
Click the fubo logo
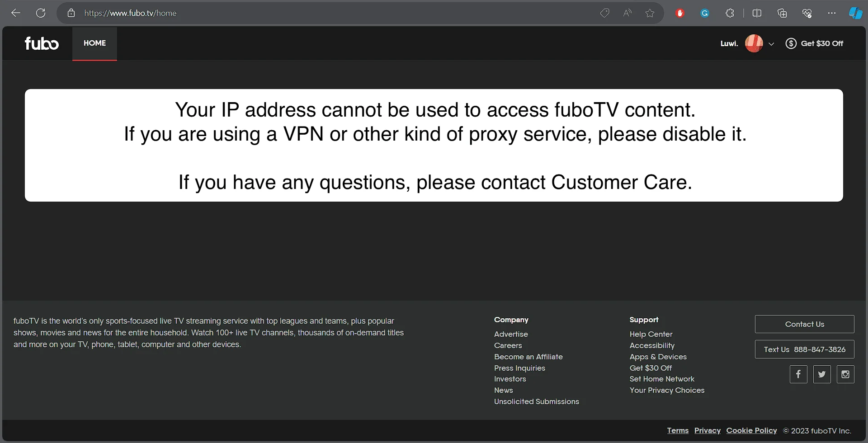[42, 43]
